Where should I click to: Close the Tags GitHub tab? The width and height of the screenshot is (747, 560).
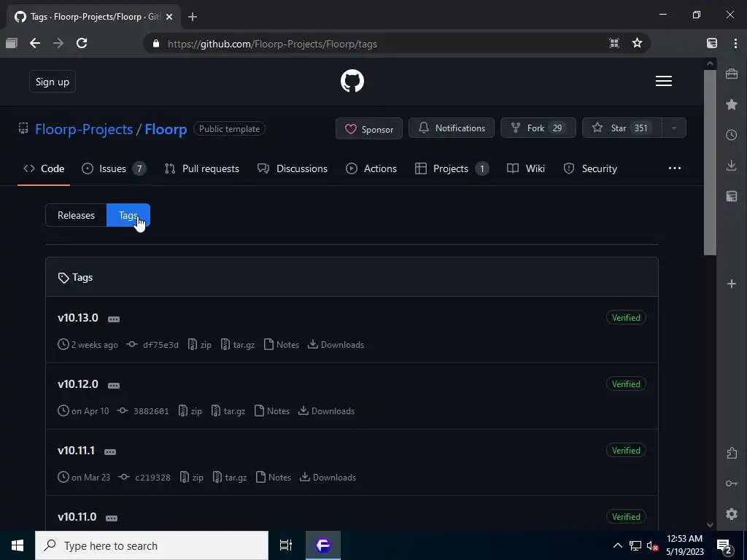pos(169,17)
